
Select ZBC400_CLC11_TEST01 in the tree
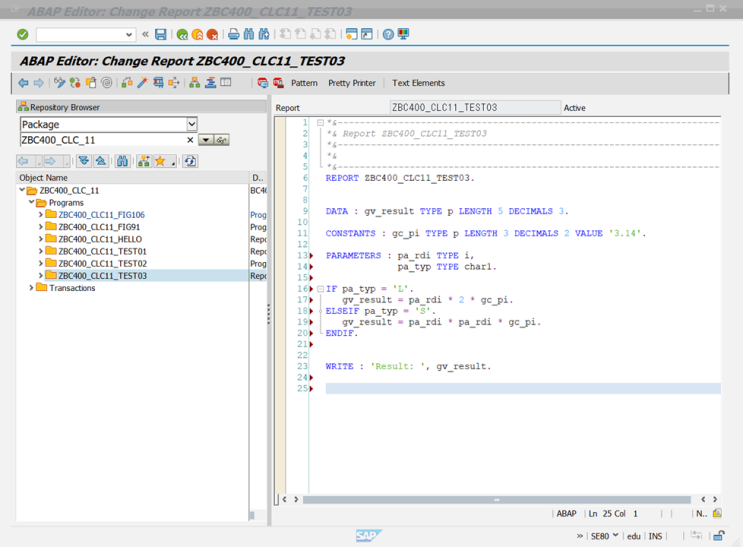point(102,251)
